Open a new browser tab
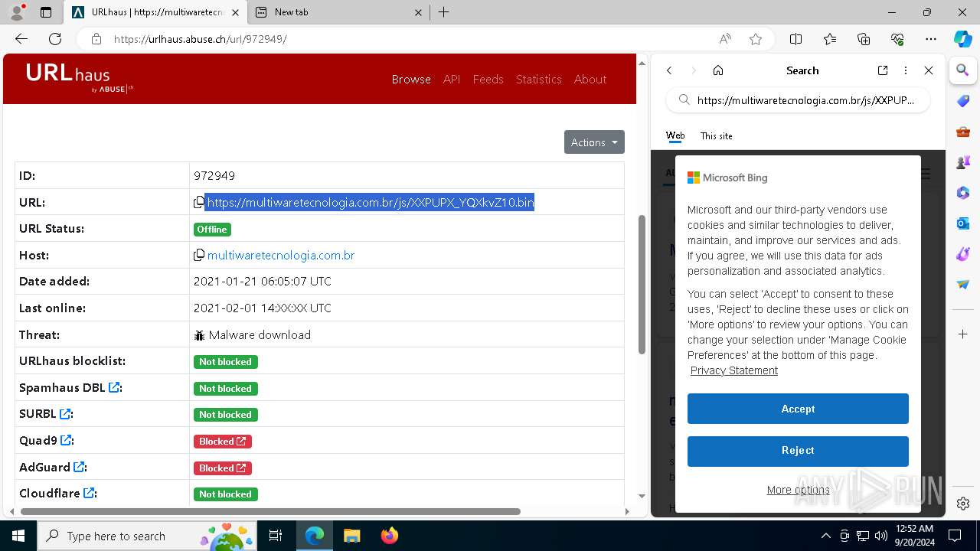This screenshot has height=551, width=980. click(x=443, y=12)
